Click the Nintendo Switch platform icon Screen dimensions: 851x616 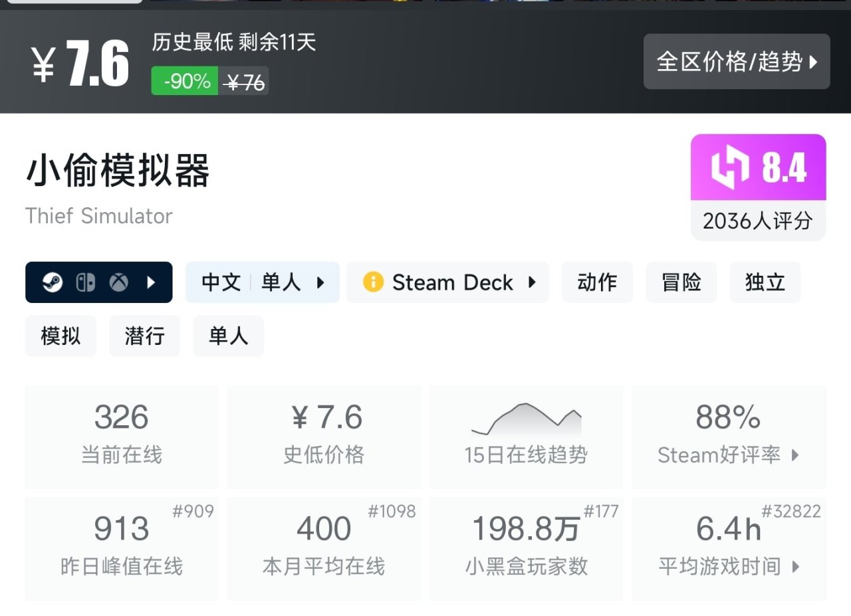pos(86,282)
